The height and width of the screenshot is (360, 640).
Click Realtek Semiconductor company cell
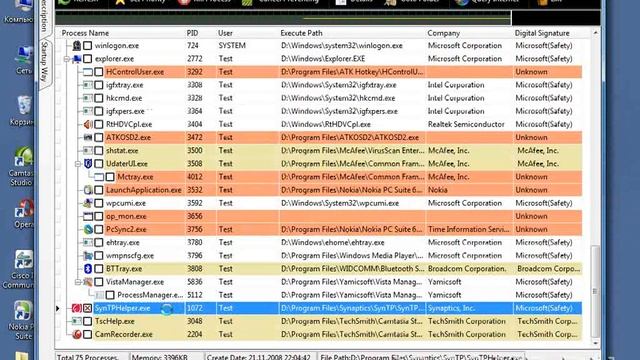click(x=466, y=124)
